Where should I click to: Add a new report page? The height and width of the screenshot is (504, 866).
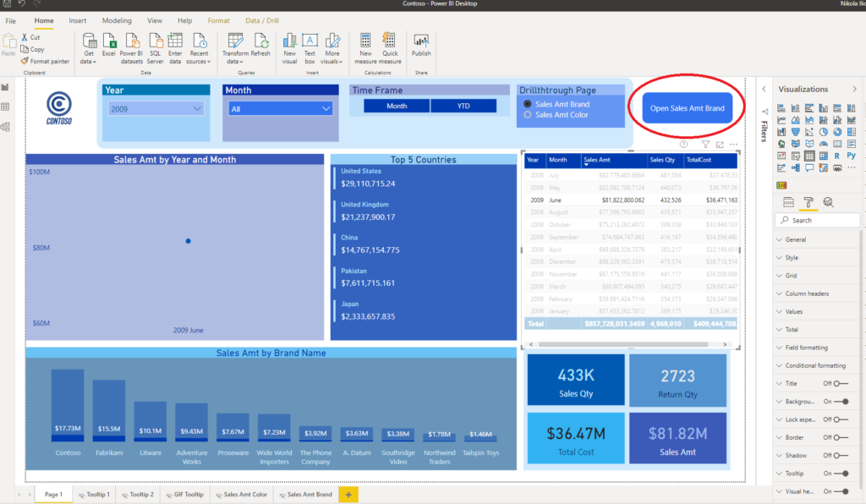(348, 495)
